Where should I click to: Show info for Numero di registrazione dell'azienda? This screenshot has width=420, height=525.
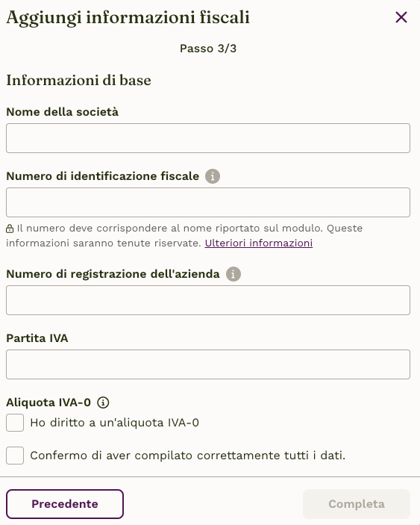point(233,274)
